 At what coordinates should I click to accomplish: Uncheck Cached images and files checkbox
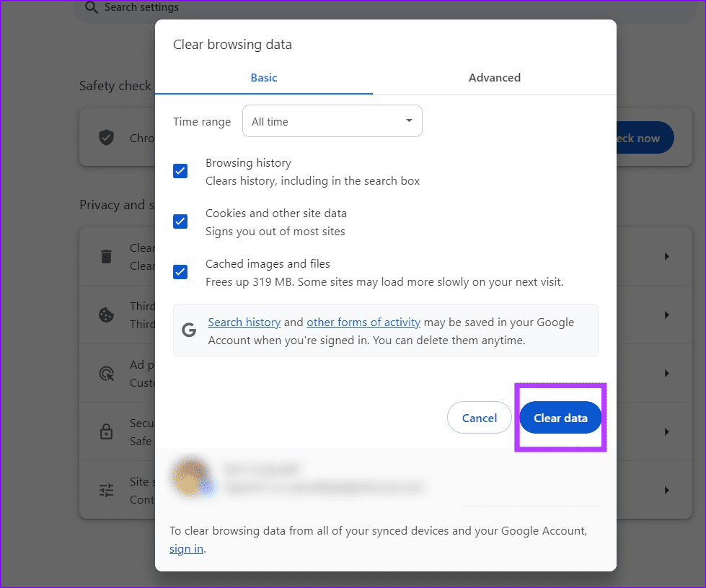click(180, 272)
